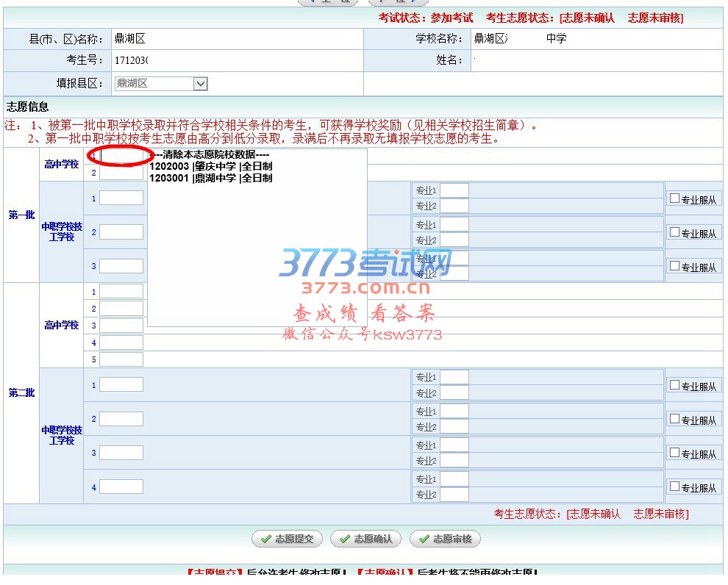
Task: Click the 志愿审核 review button
Action: 445,539
